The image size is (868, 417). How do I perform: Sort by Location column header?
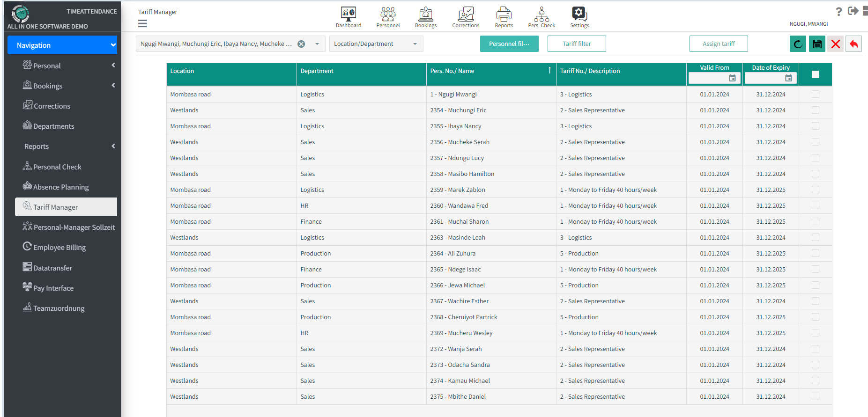(x=231, y=74)
